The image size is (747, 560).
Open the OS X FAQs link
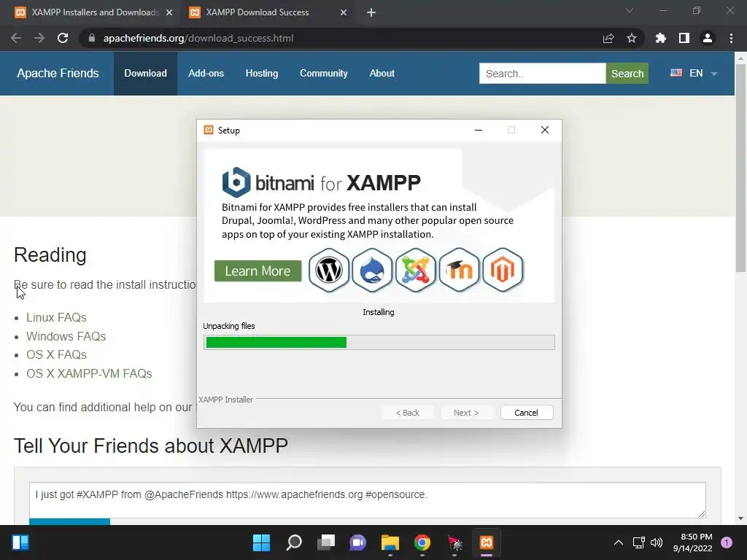pos(56,355)
